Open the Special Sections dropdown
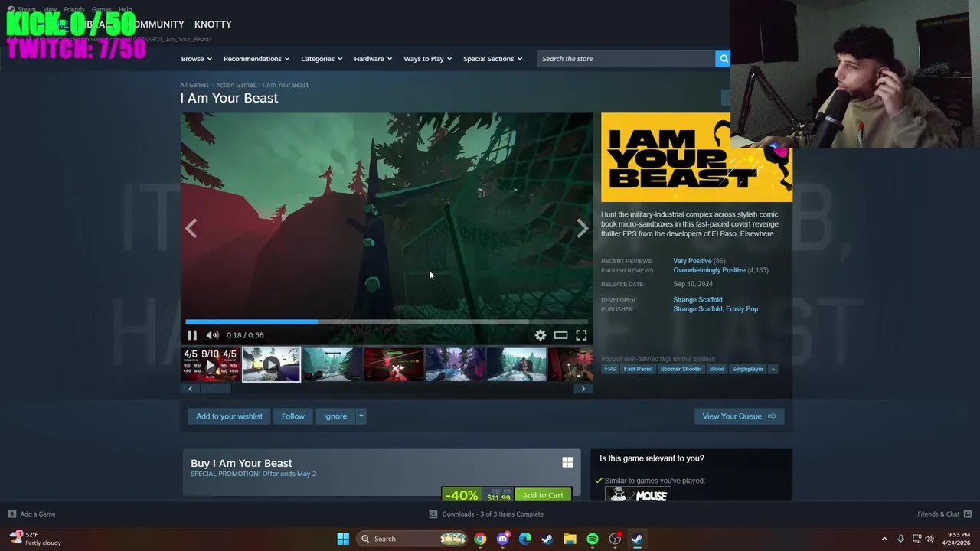 coord(492,59)
